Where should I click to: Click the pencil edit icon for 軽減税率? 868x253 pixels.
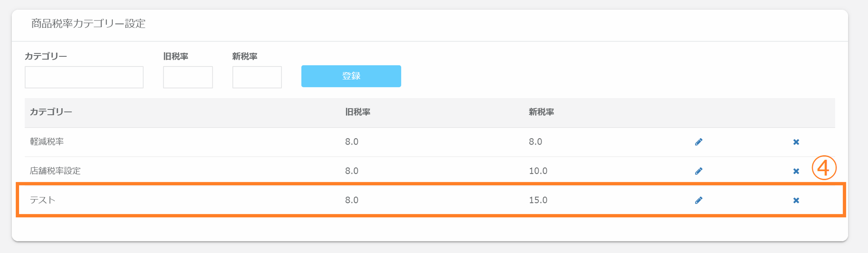click(698, 142)
